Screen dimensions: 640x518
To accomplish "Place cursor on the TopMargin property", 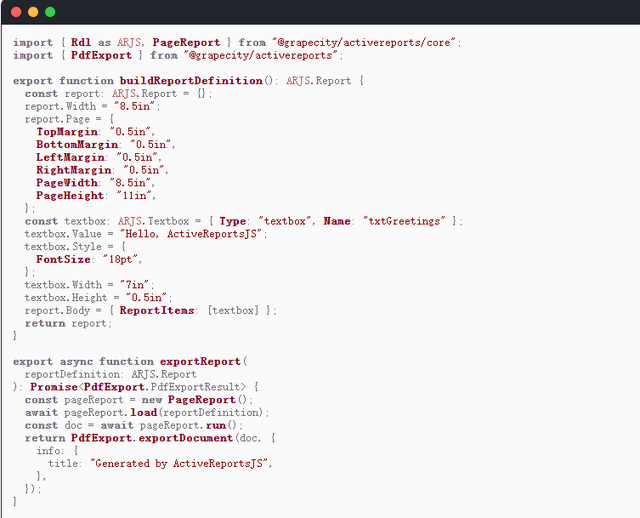I will click(x=68, y=131).
